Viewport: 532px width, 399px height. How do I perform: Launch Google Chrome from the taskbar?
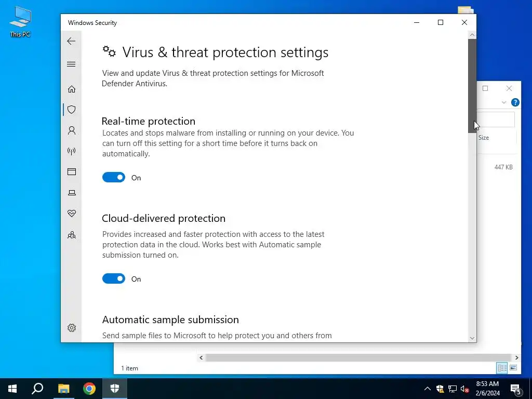89,389
